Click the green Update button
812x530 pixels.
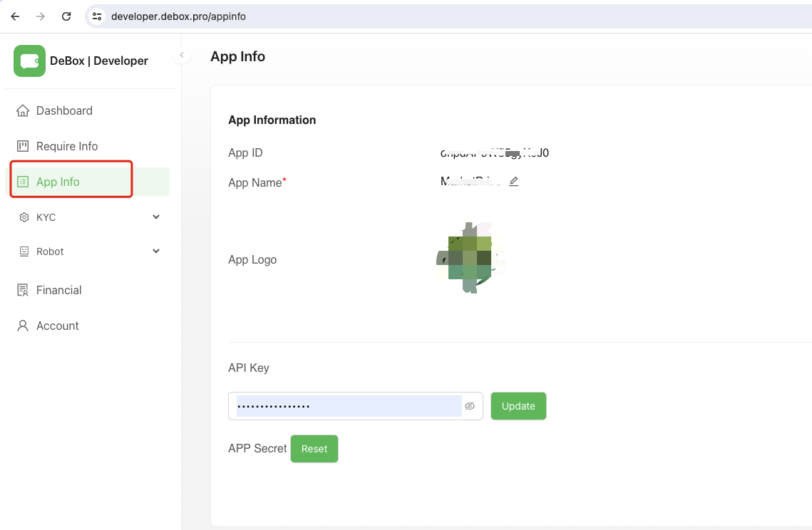(518, 406)
